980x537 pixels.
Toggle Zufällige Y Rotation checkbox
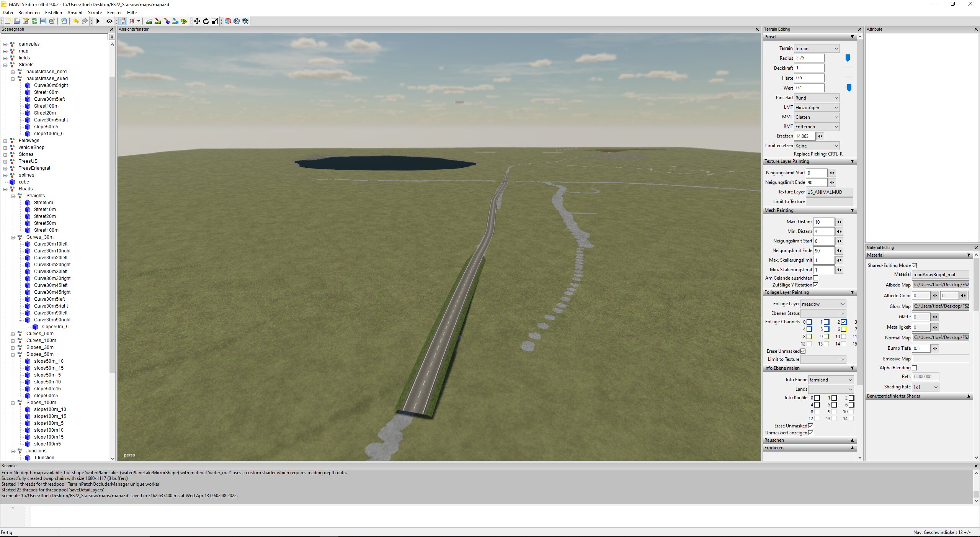click(x=815, y=285)
